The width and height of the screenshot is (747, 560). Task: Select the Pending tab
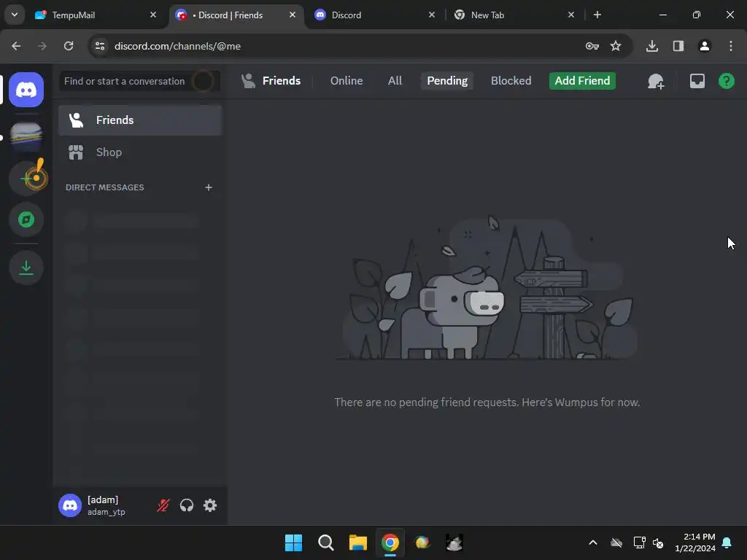point(447,81)
